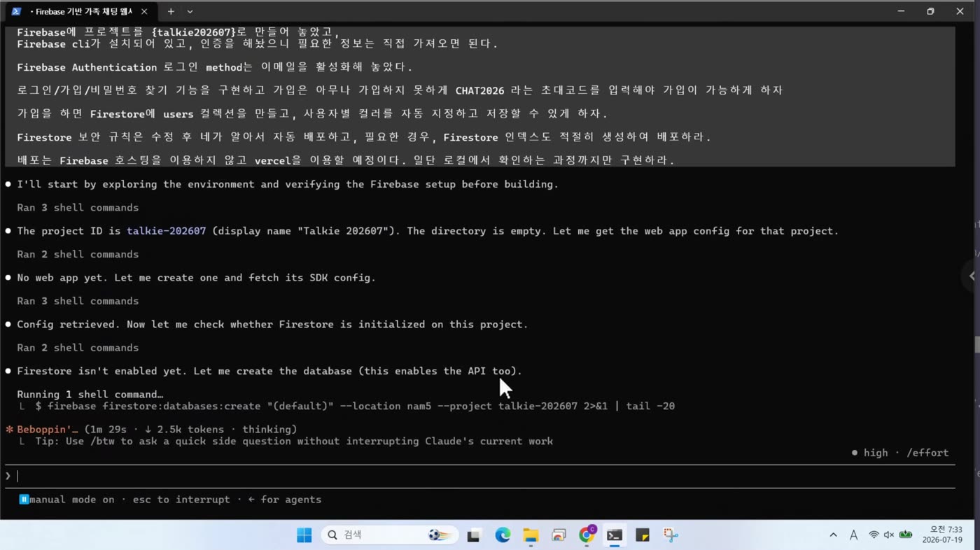The width and height of the screenshot is (980, 550).
Task: Close the Firebase terminal tab
Action: point(144,11)
